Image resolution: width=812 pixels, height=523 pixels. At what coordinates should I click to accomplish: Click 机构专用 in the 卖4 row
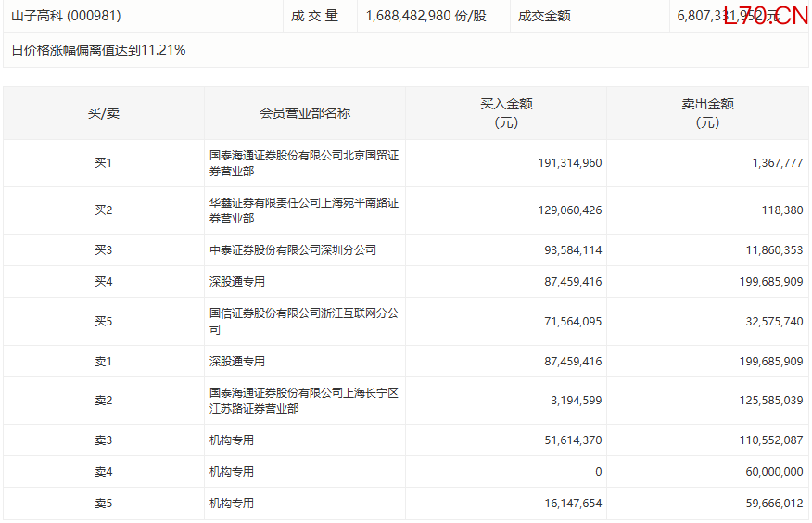click(232, 472)
